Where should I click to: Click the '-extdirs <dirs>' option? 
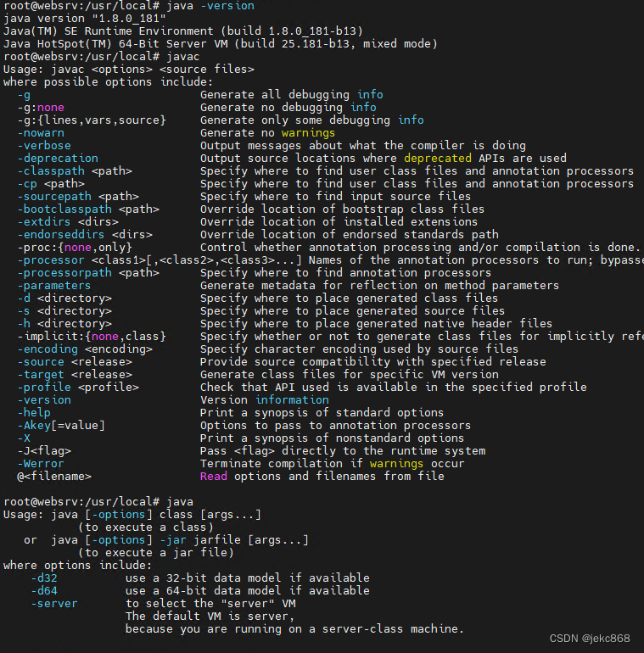tap(68, 222)
